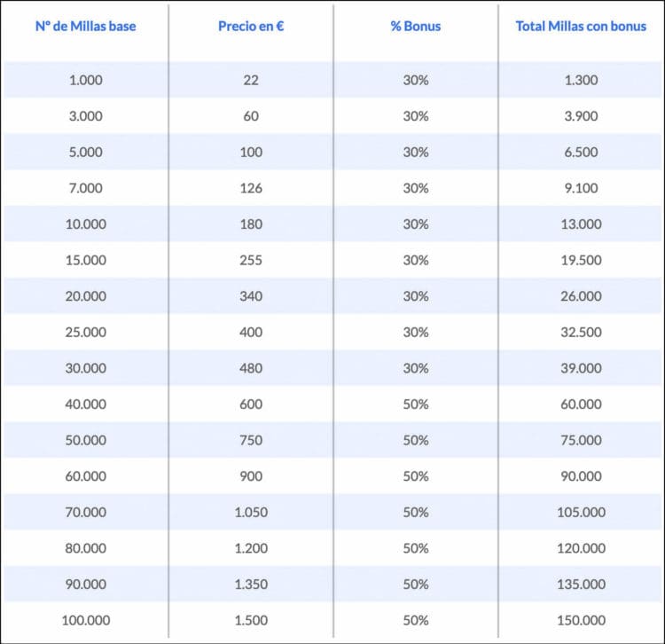Image resolution: width=665 pixels, height=644 pixels.
Task: Click the 7.000 base miles cell
Action: tap(85, 188)
